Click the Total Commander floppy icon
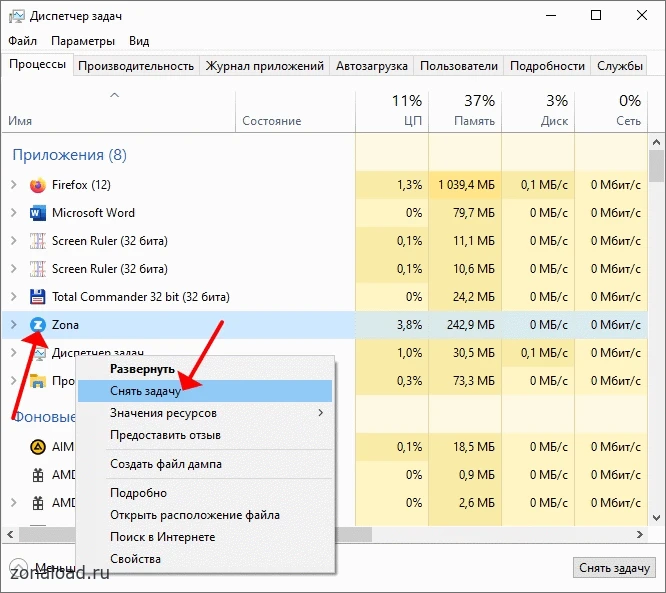The height and width of the screenshot is (593, 666). click(x=38, y=297)
